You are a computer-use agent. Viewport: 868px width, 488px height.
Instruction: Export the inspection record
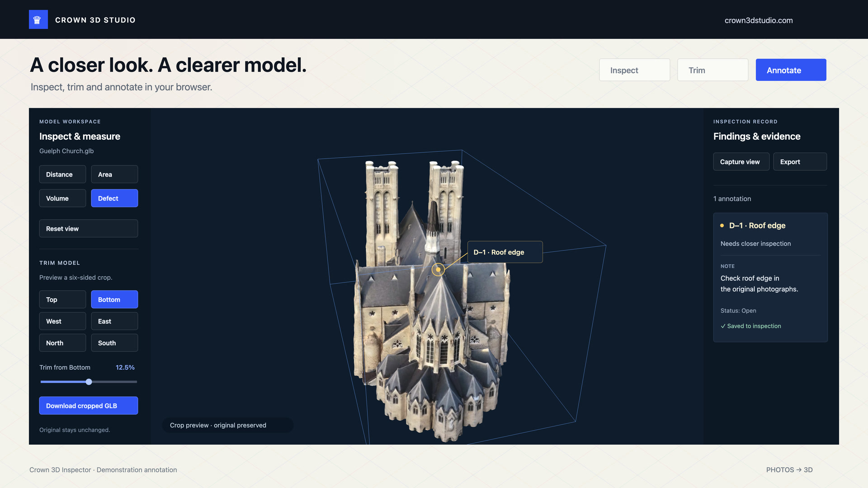(800, 162)
